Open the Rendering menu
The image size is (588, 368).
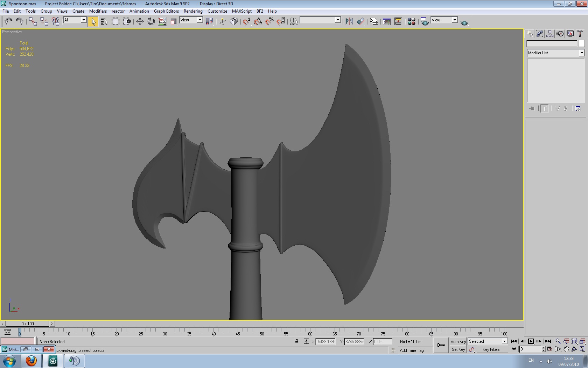193,11
